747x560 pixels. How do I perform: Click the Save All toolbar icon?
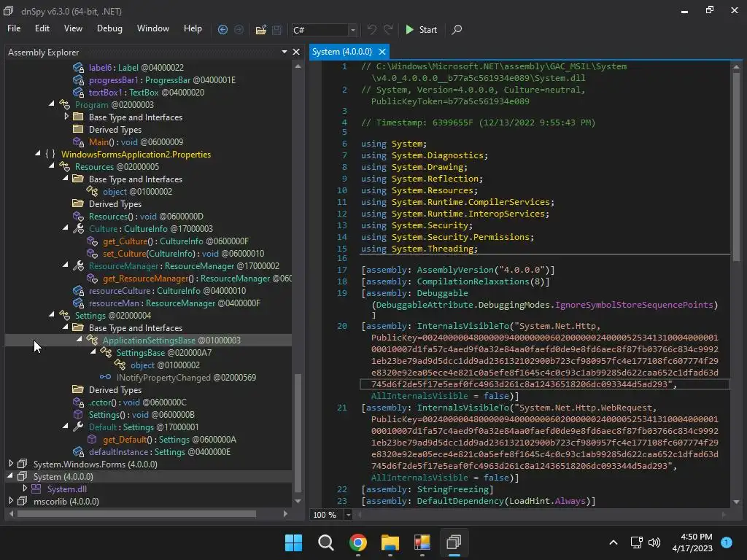[276, 29]
